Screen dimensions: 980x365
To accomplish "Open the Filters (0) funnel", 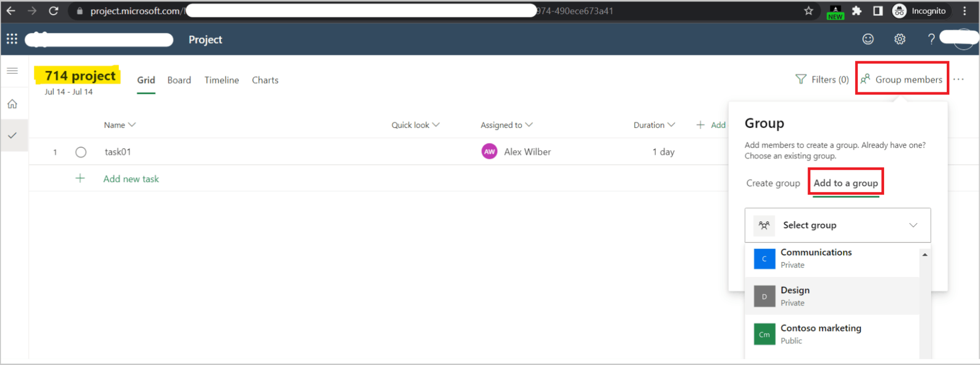I will pos(822,80).
